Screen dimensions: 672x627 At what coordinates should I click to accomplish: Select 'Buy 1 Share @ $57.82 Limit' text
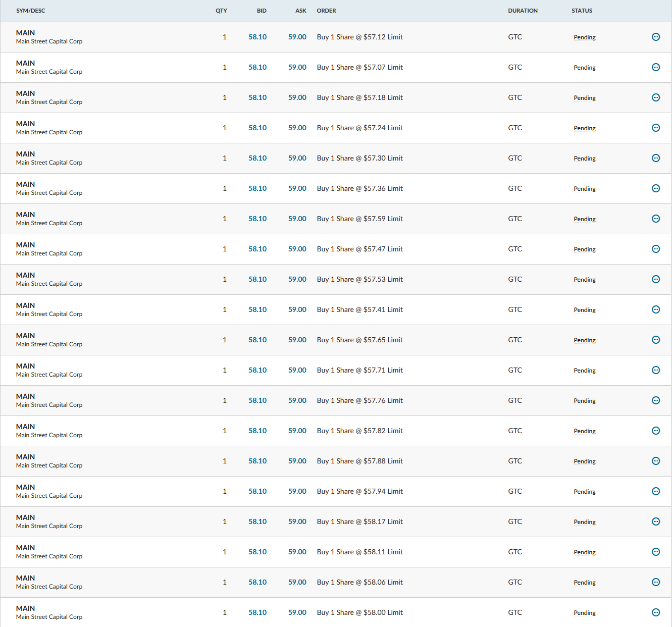[x=360, y=431]
